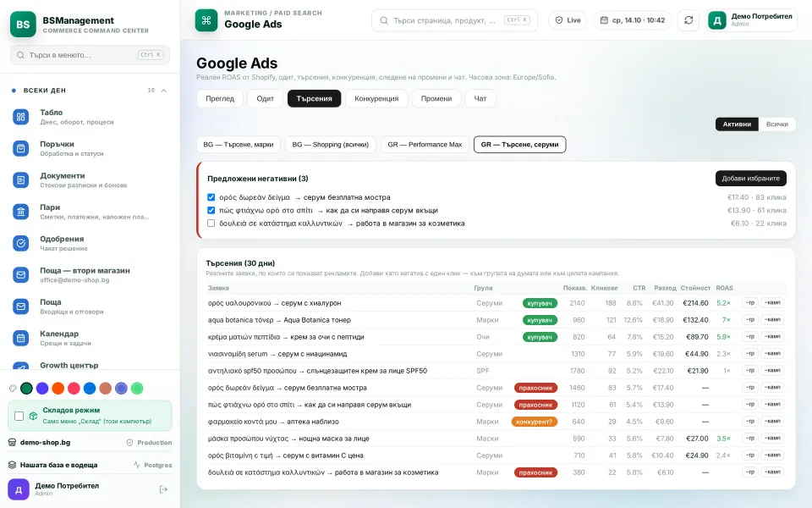This screenshot has height=508, width=812.
Task: Open the Конкуренция tab
Action: click(376, 98)
